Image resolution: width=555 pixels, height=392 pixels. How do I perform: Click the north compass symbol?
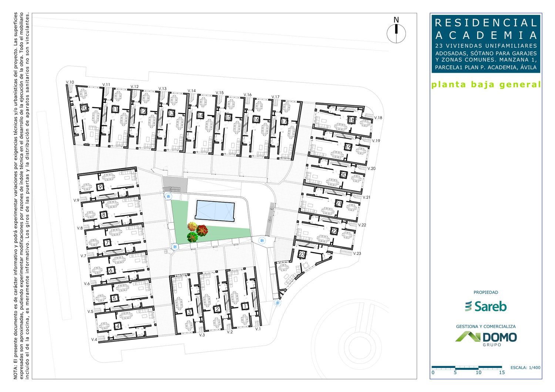[396, 33]
